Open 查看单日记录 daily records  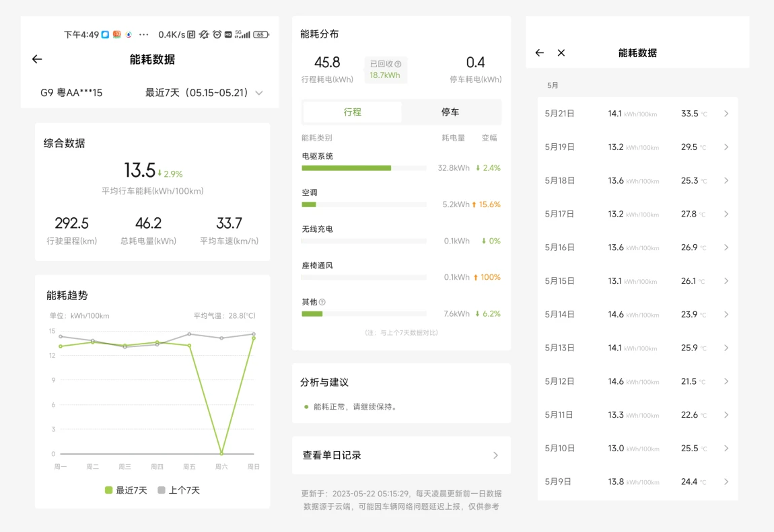coord(401,455)
